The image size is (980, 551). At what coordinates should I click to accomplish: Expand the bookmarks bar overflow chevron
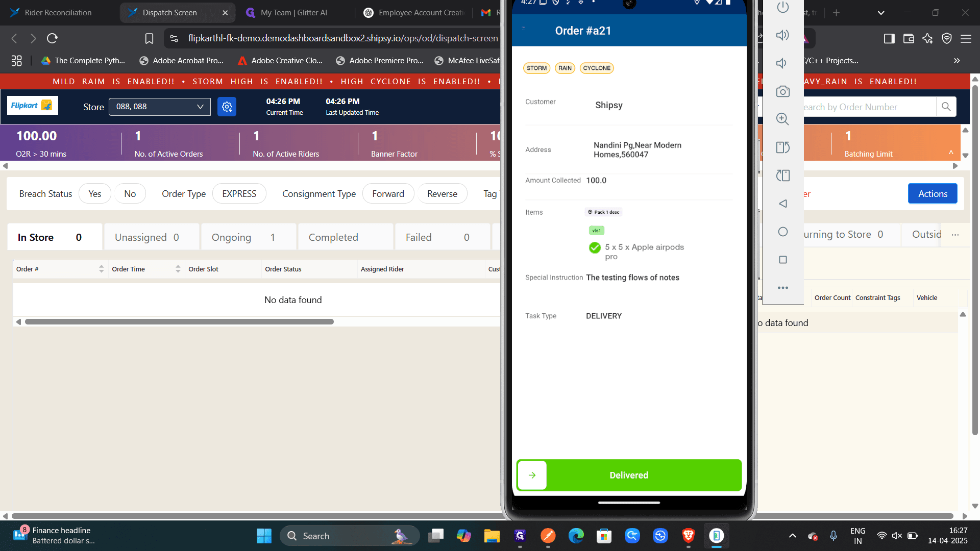coord(957,61)
